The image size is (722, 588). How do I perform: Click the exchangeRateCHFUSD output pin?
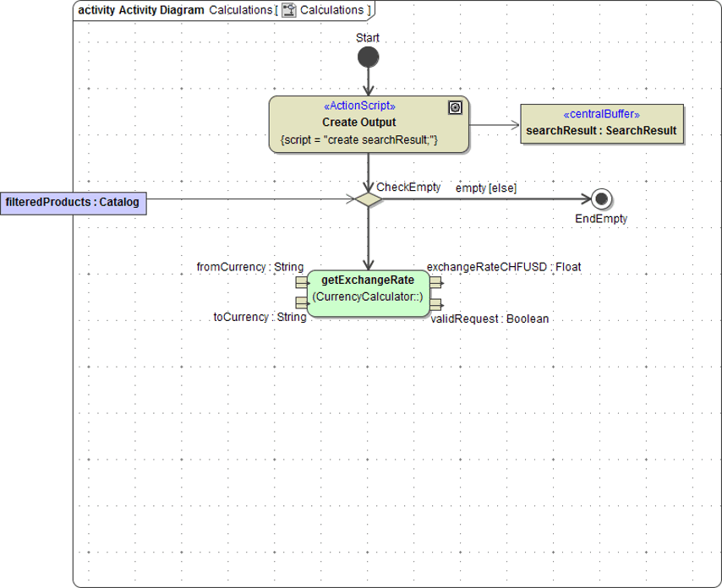click(x=435, y=281)
